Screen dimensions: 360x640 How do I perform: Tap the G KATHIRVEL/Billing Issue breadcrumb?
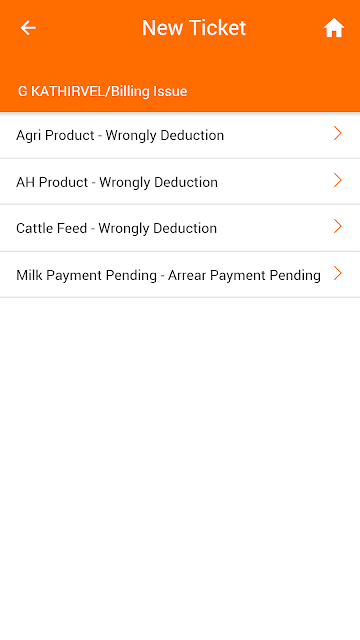(x=102, y=91)
